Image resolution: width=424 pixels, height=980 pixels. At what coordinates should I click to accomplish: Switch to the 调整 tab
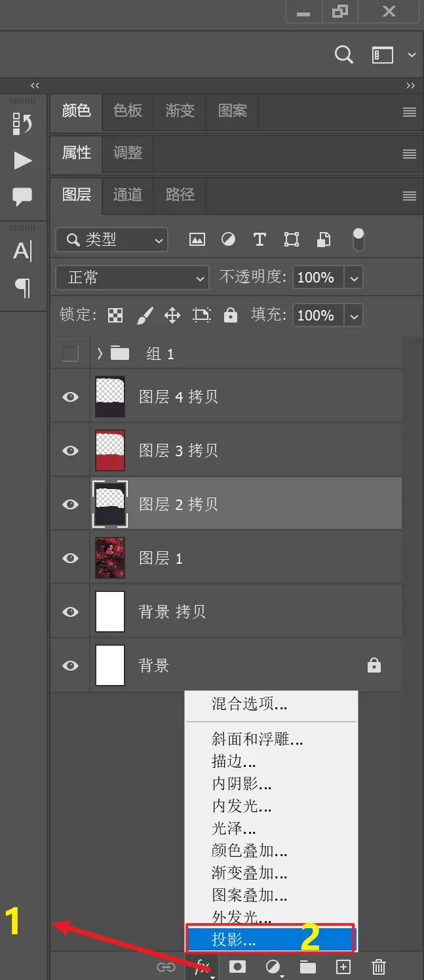click(128, 153)
